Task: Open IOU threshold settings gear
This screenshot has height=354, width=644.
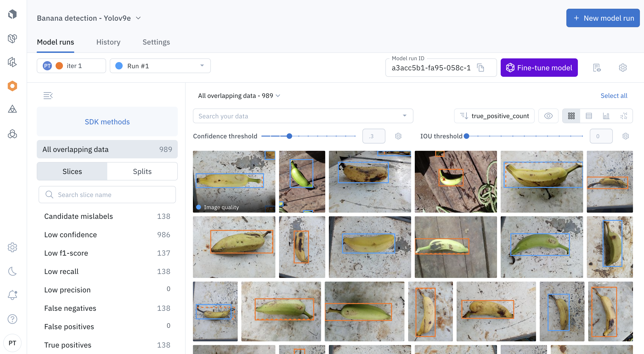Action: tap(625, 136)
